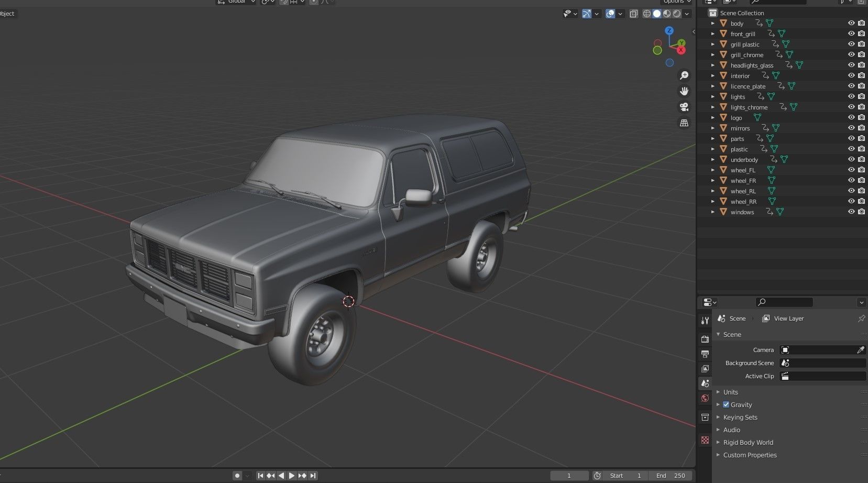Hide the body object in viewport
The height and width of the screenshot is (483, 868).
tap(851, 23)
